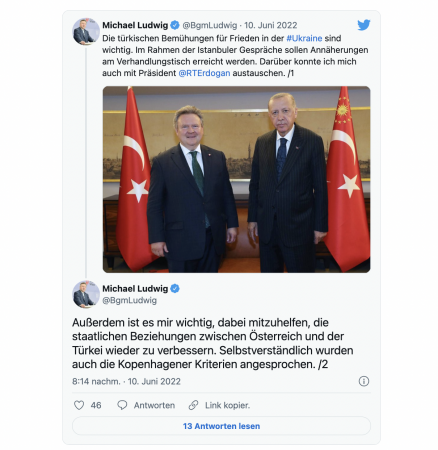
Task: Open the @RTErdogan mention link
Action: tap(204, 73)
